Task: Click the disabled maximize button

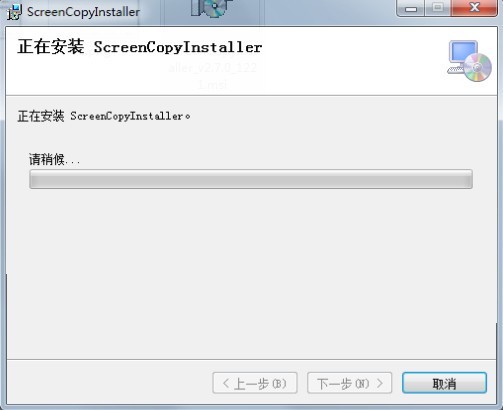Action: (x=438, y=8)
